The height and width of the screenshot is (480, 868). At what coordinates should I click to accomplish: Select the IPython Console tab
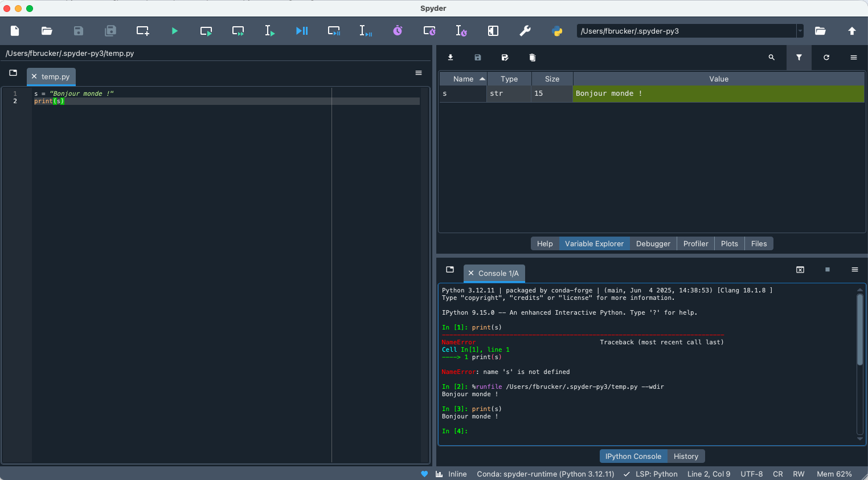pos(633,456)
